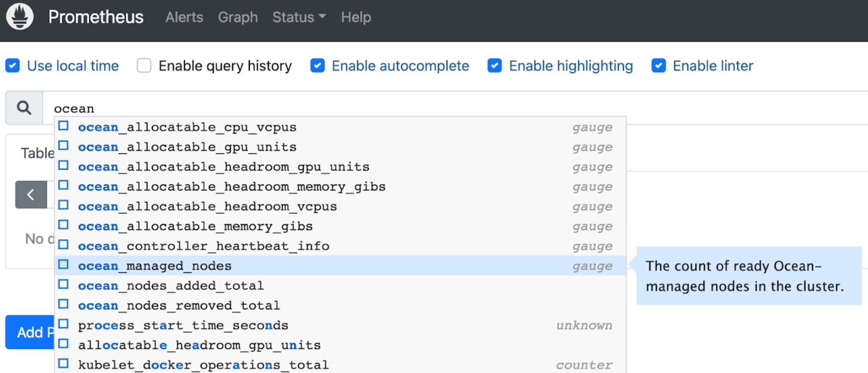
Task: Enable query history checkbox
Action: point(144,66)
